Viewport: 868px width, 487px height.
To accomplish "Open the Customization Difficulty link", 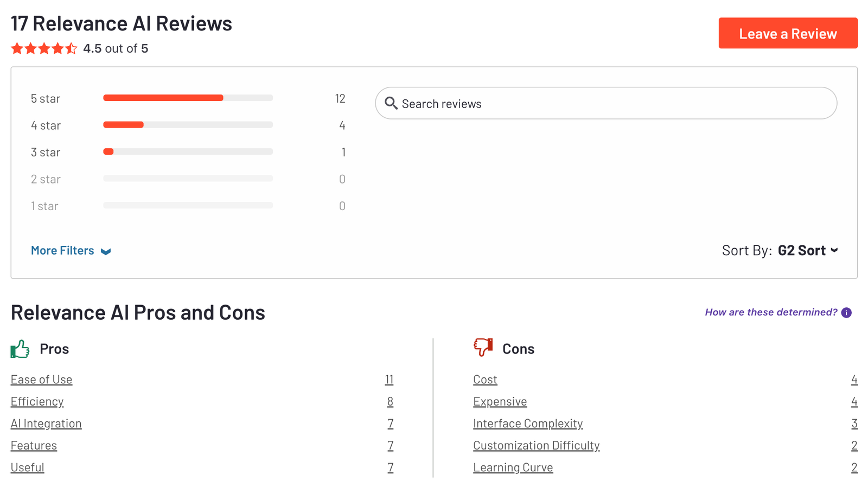I will [536, 446].
